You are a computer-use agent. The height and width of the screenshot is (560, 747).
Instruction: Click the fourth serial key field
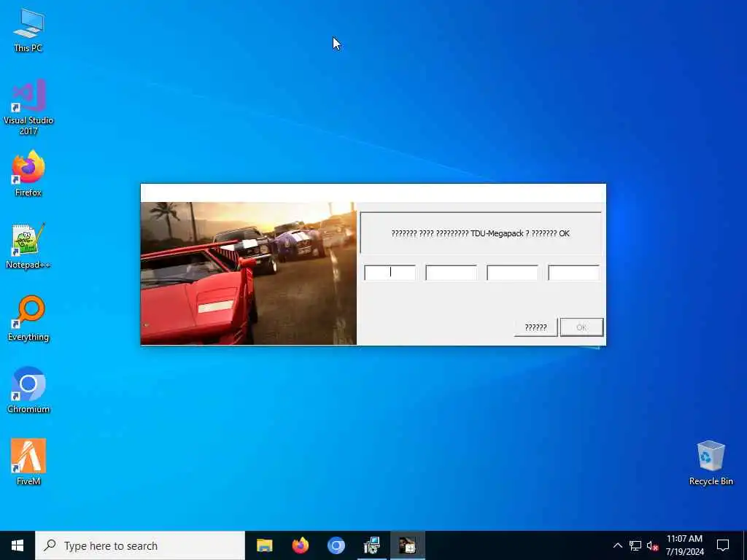574,273
